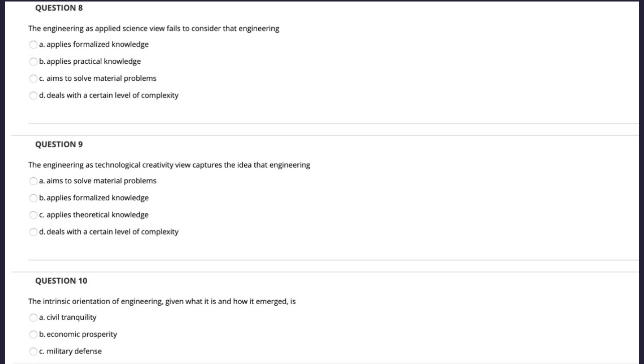
Task: Select option b 'applies practical knowledge' in Question 8
Action: coord(33,61)
